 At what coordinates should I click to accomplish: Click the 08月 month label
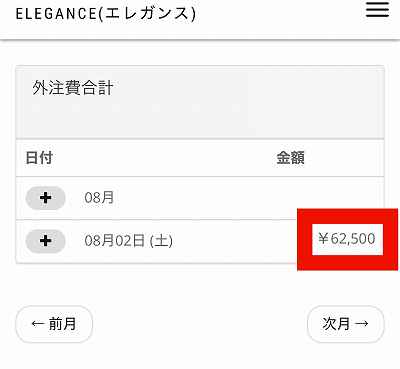point(99,198)
